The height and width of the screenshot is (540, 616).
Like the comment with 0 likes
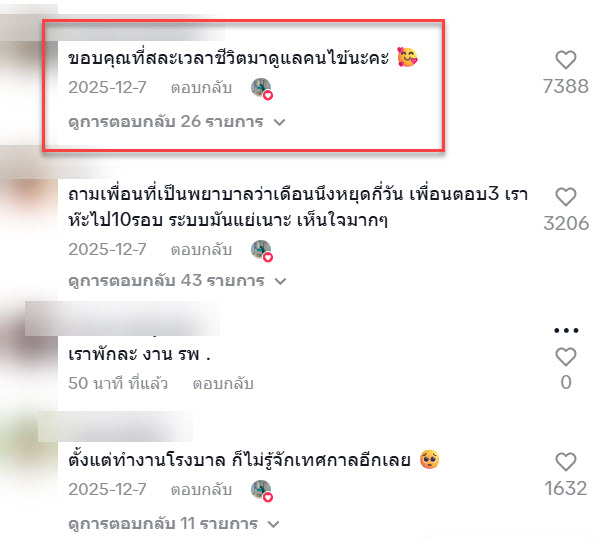tap(566, 356)
